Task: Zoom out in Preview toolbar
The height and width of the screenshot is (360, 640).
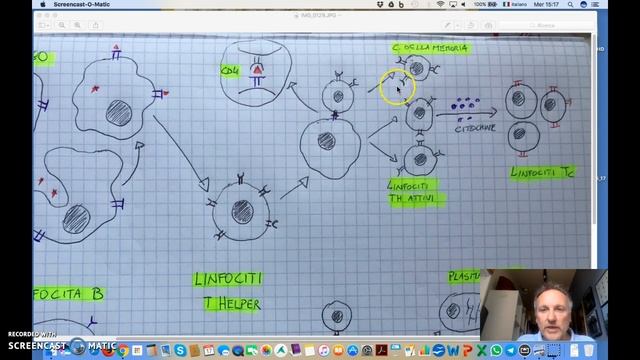Action: (x=62, y=25)
